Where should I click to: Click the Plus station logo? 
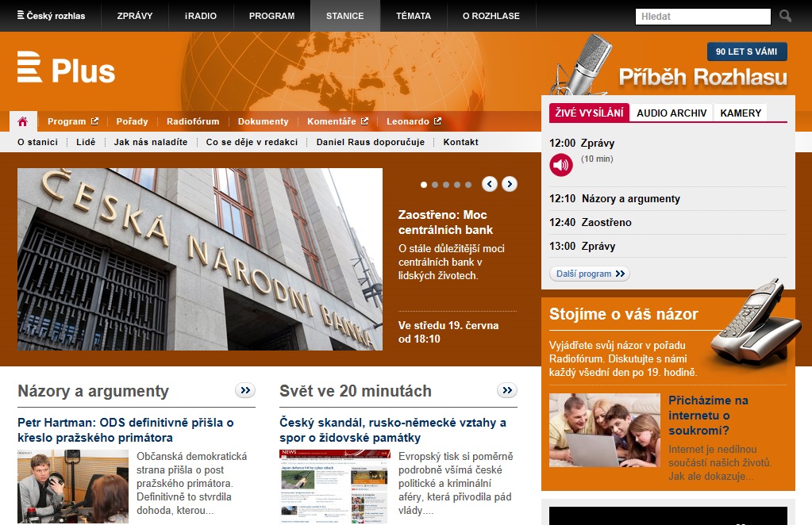coord(67,69)
